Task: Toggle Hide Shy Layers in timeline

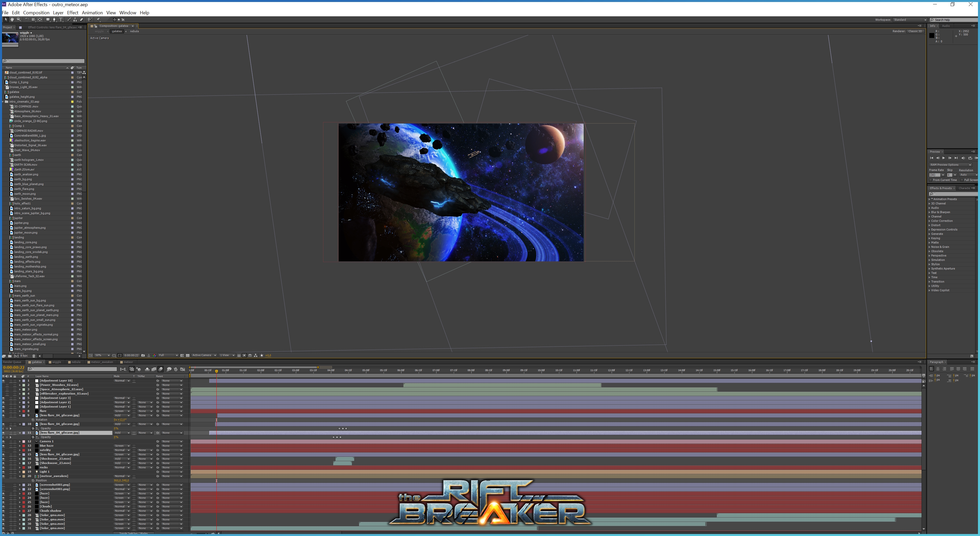Action: [147, 369]
